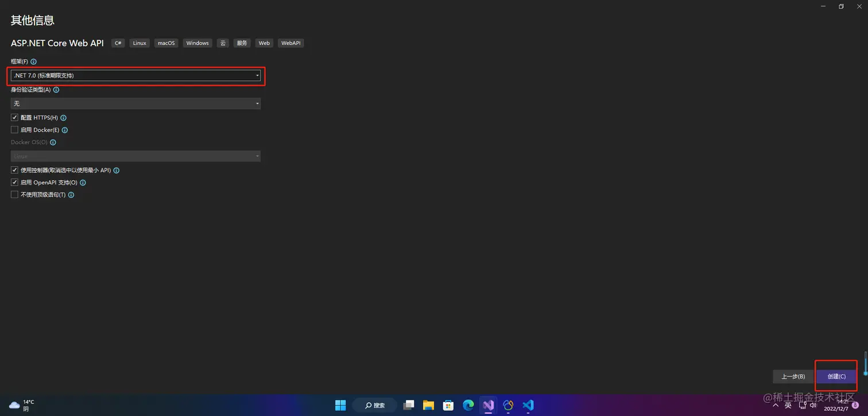Image resolution: width=868 pixels, height=416 pixels.
Task: Open Microsoft Edge from the taskbar
Action: [468, 405]
